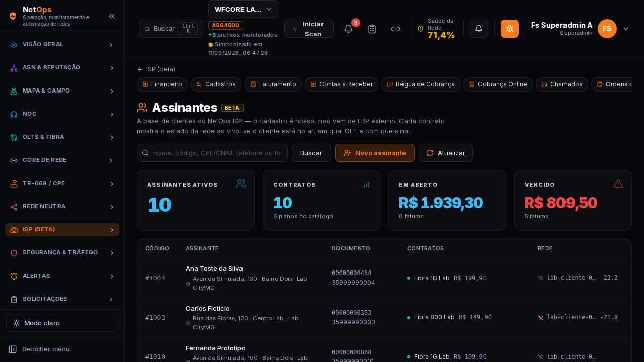Open global Buscar Ctrl K search
This screenshot has width=644, height=362.
[x=171, y=29]
